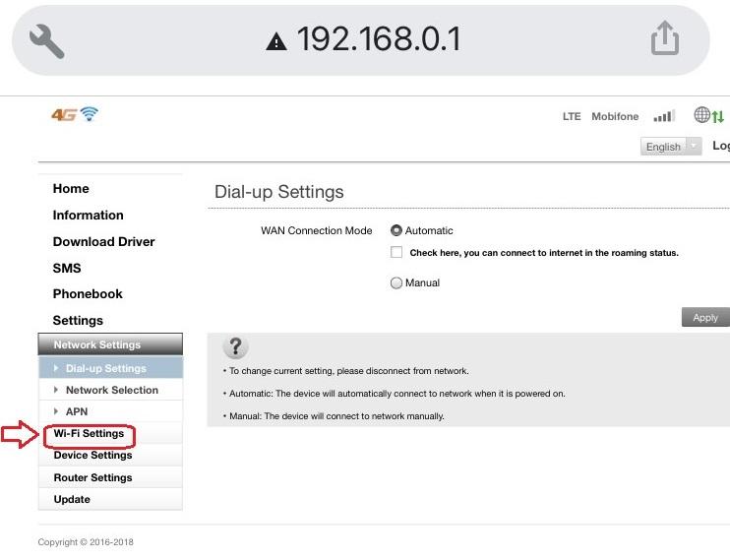Open the SMS page
This screenshot has width=730, height=560.
(x=67, y=268)
